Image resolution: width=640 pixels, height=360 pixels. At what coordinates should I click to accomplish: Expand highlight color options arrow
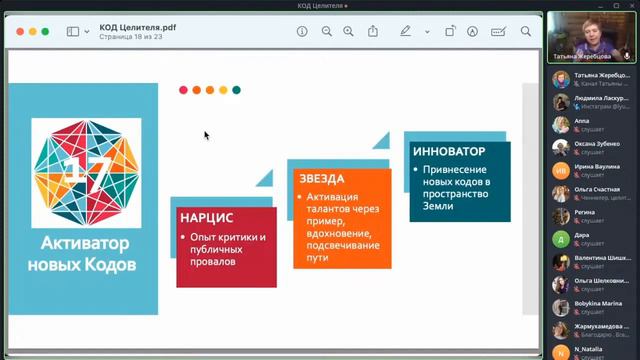coord(427,32)
